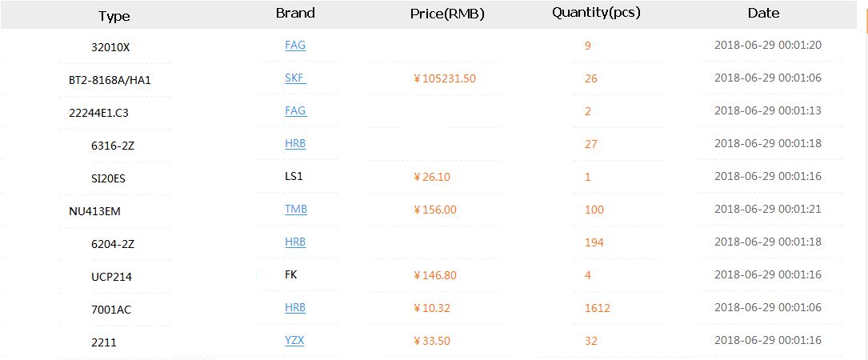Viewport: 868px width, 360px height.
Task: Click the HRB link for 6204-2Z
Action: pyautogui.click(x=295, y=242)
